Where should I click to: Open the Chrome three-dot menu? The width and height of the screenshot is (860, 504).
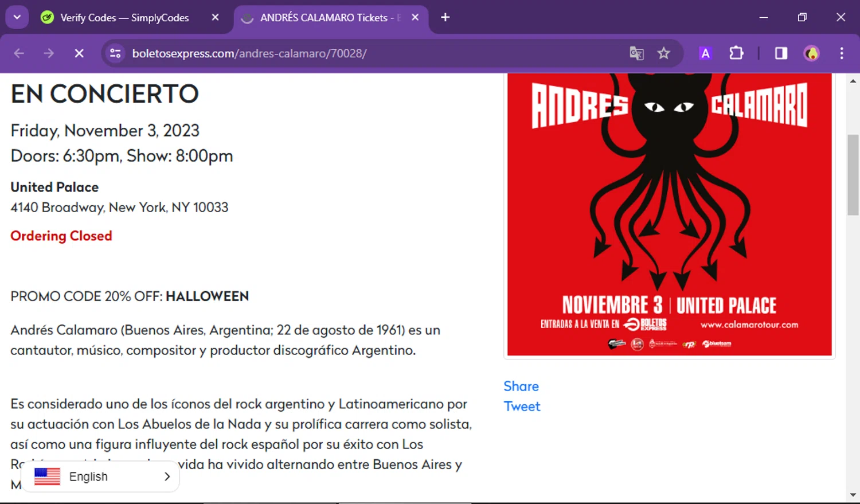[842, 53]
